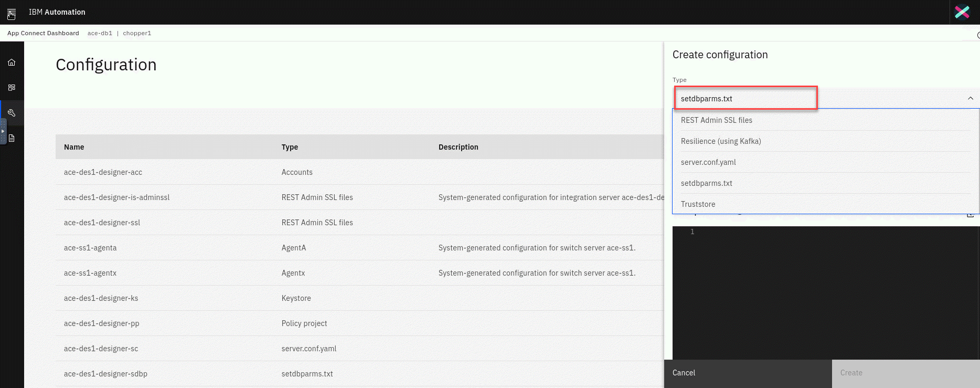Select Truststore from the dropdown list

click(x=698, y=204)
